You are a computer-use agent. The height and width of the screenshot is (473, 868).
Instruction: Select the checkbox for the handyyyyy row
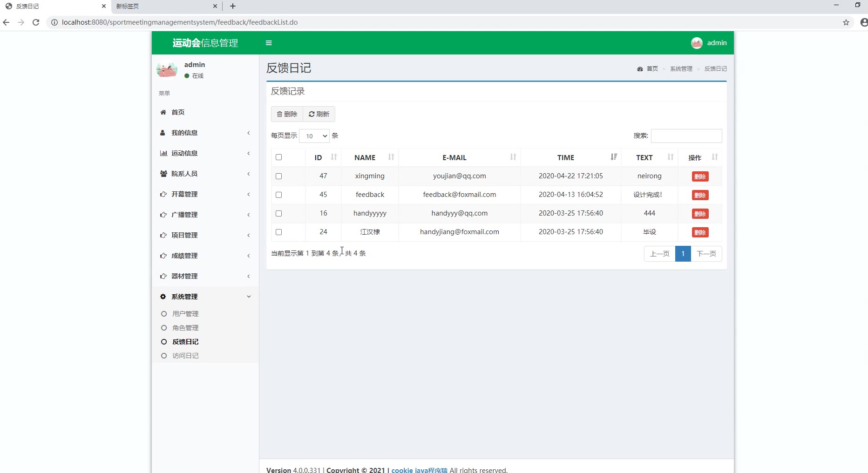(279, 213)
